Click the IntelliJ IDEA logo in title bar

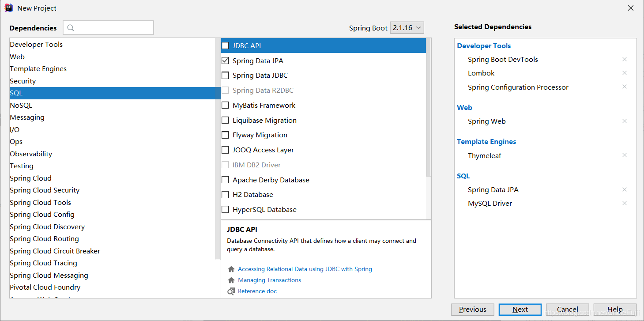tap(9, 8)
